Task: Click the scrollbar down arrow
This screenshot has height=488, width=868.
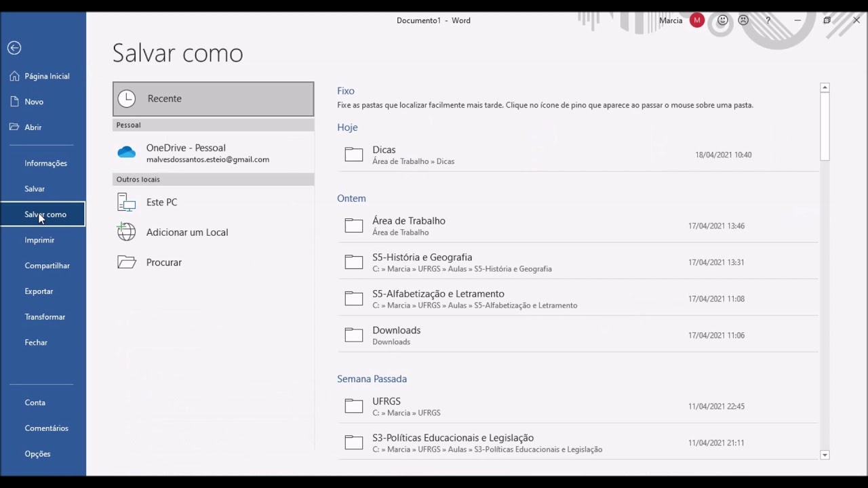Action: tap(825, 455)
